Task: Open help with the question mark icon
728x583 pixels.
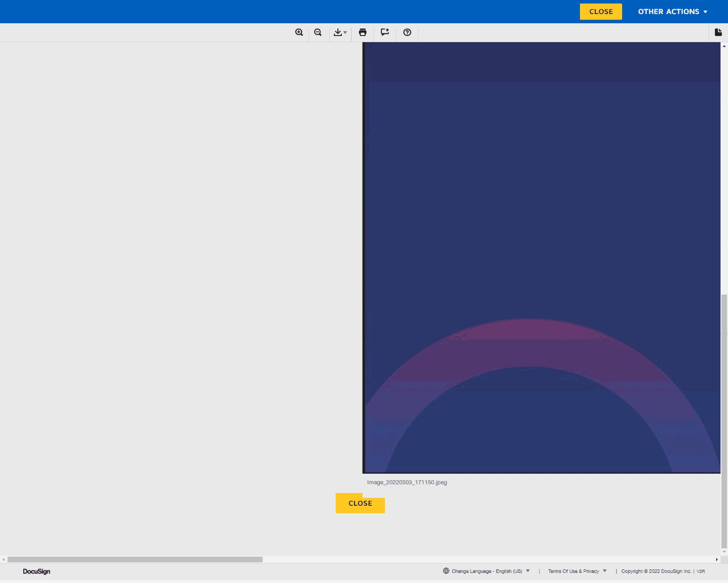Action: click(407, 32)
